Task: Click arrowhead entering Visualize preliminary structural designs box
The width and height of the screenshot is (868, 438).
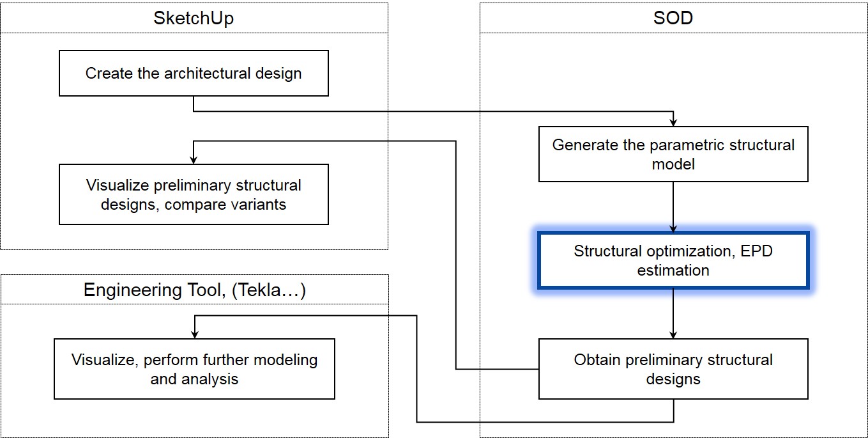Action: [194, 160]
